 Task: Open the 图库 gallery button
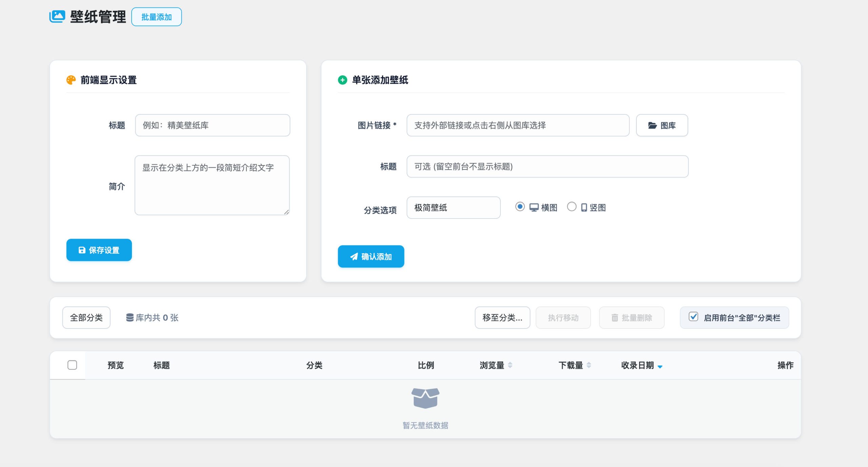click(662, 126)
